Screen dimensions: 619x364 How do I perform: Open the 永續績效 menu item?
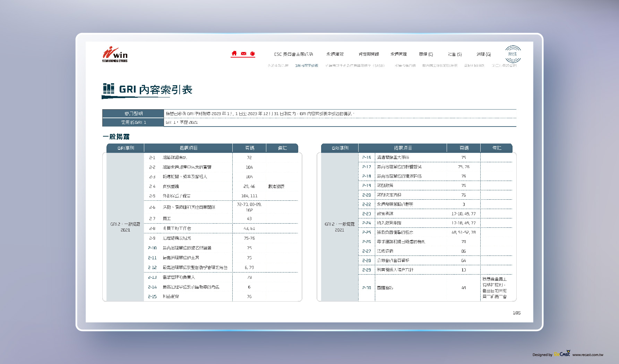coord(335,54)
